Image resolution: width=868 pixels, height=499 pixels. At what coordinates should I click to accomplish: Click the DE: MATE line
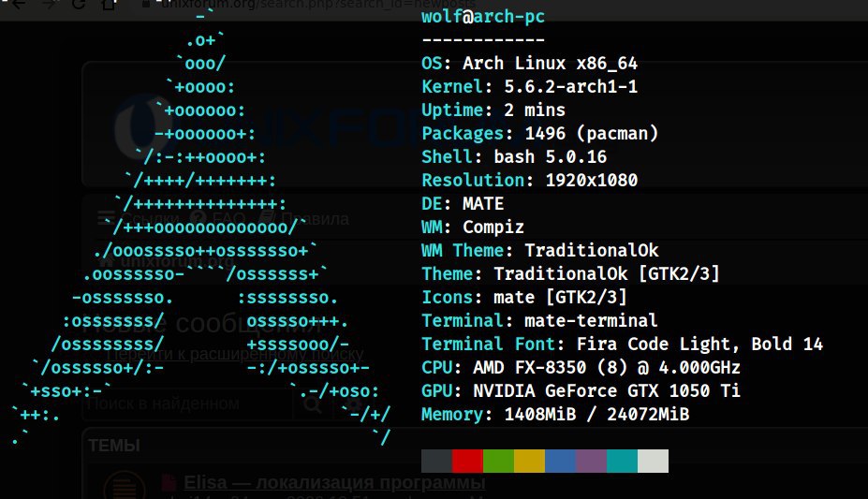[x=463, y=203]
